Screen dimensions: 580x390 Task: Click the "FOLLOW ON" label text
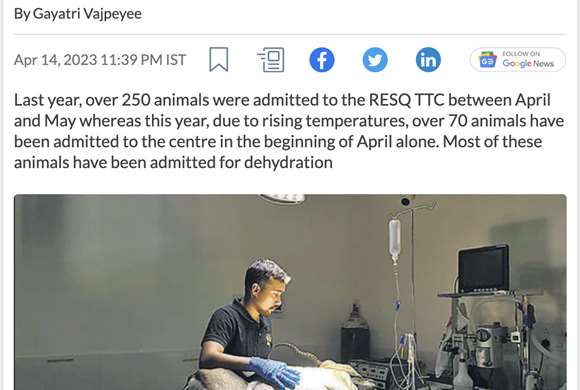521,54
